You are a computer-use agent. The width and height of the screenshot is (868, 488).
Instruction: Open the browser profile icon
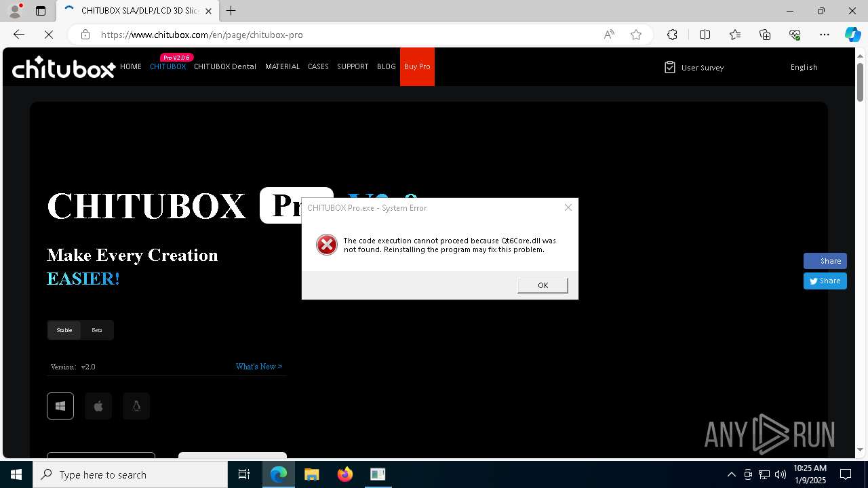point(15,11)
